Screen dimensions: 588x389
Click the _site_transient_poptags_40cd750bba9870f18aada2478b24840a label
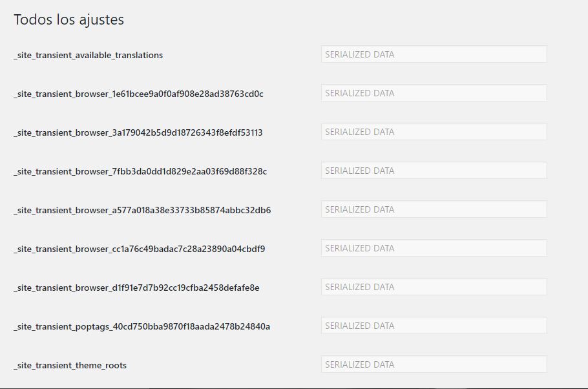(142, 327)
